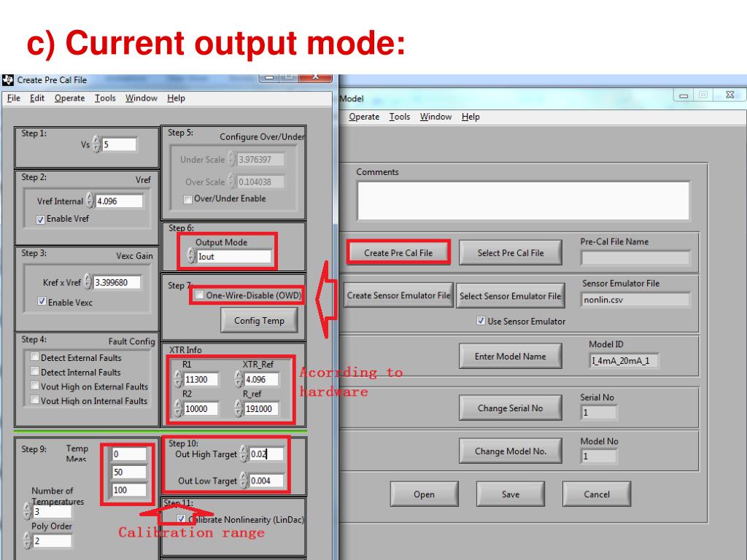This screenshot has width=747, height=560.
Task: Open Edit menu in Create Pre Cal File
Action: [37, 98]
